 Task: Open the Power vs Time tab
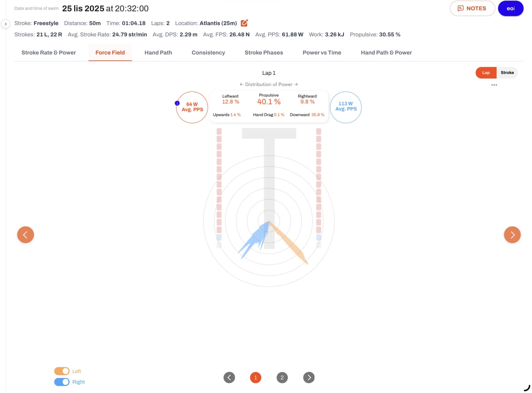[x=322, y=53]
